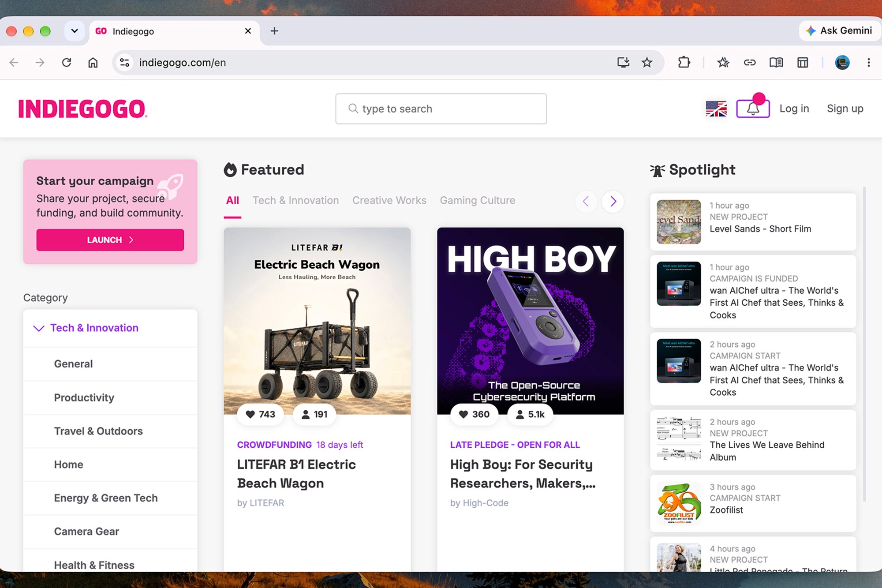
Task: Show next featured categories arrow
Action: 613,202
